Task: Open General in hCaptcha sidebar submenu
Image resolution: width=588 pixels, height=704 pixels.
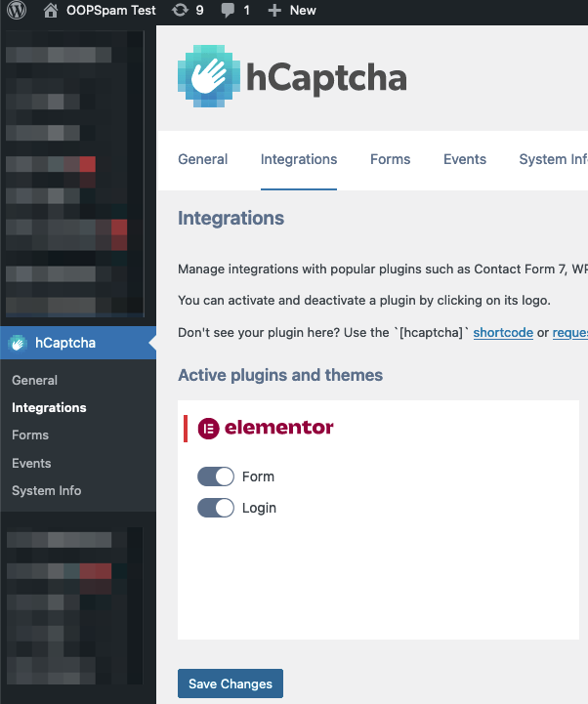Action: (34, 380)
